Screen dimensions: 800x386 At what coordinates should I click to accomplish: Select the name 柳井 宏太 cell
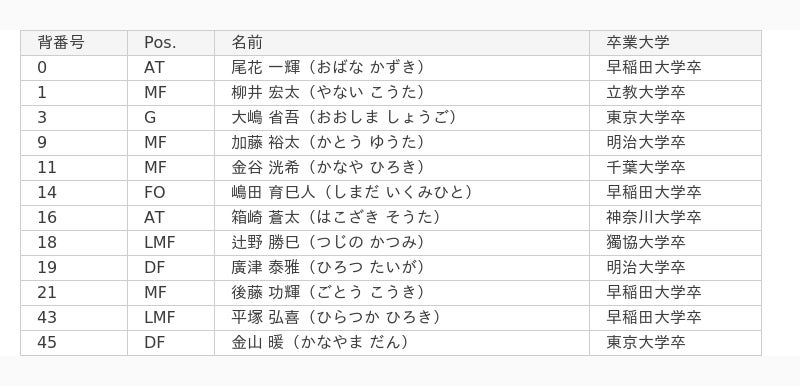[x=402, y=93]
